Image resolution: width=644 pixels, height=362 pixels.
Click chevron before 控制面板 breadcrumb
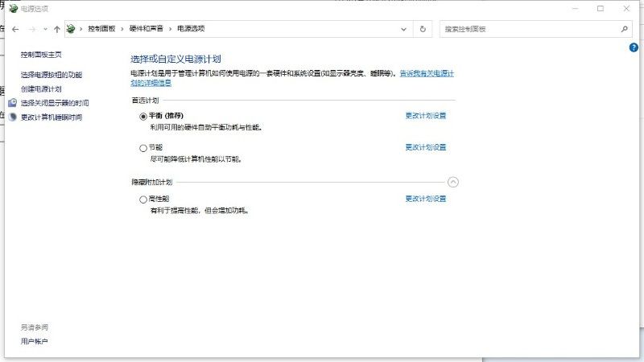point(81,29)
